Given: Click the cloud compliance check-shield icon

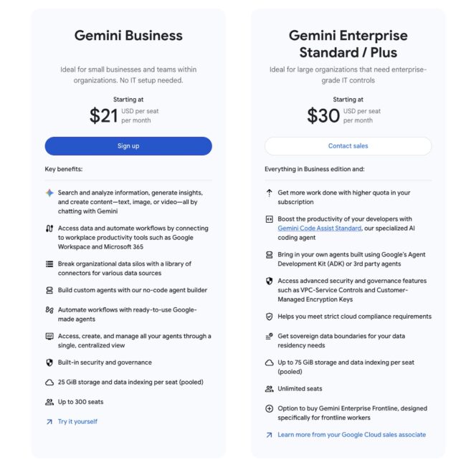Looking at the screenshot, I should point(270,316).
